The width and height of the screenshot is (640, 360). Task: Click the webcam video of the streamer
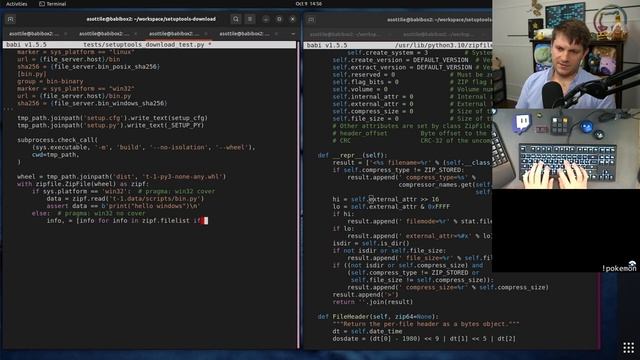click(566, 54)
